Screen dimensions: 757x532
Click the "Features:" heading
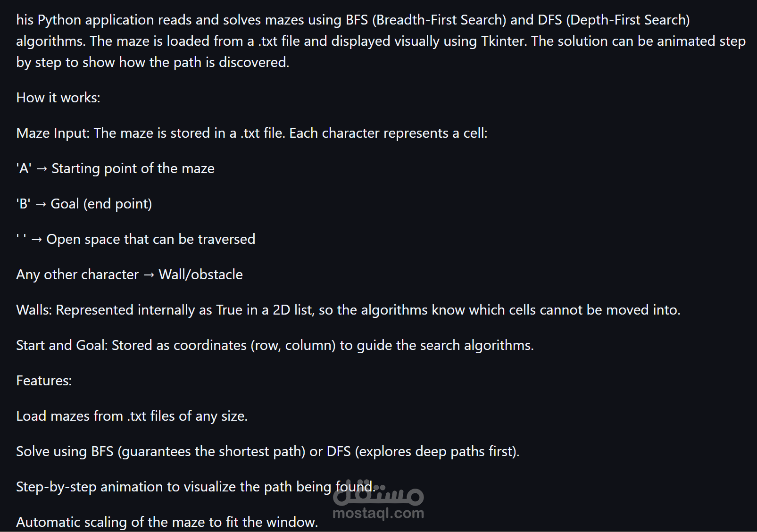[x=44, y=381]
